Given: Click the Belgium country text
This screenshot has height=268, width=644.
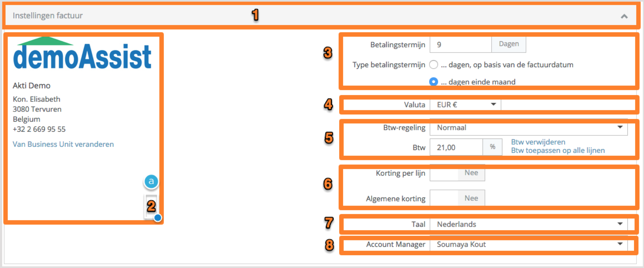Looking at the screenshot, I should (26, 119).
